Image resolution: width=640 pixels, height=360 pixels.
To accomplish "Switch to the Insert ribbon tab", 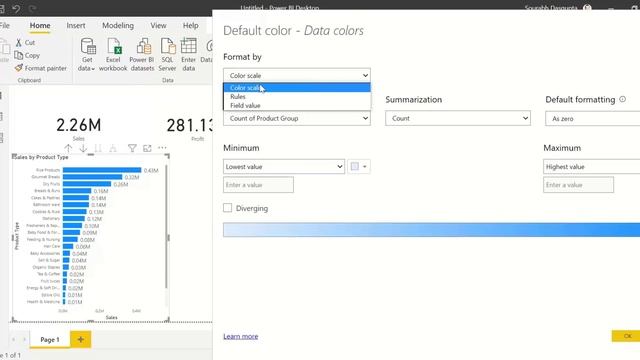I will click(76, 25).
